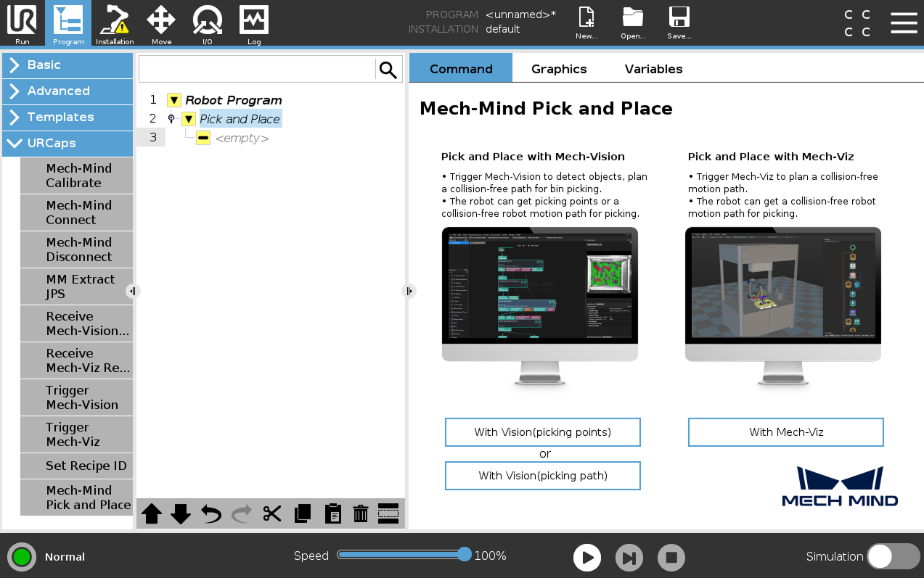The image size is (924, 578).
Task: Open an existing program file
Action: [x=632, y=22]
